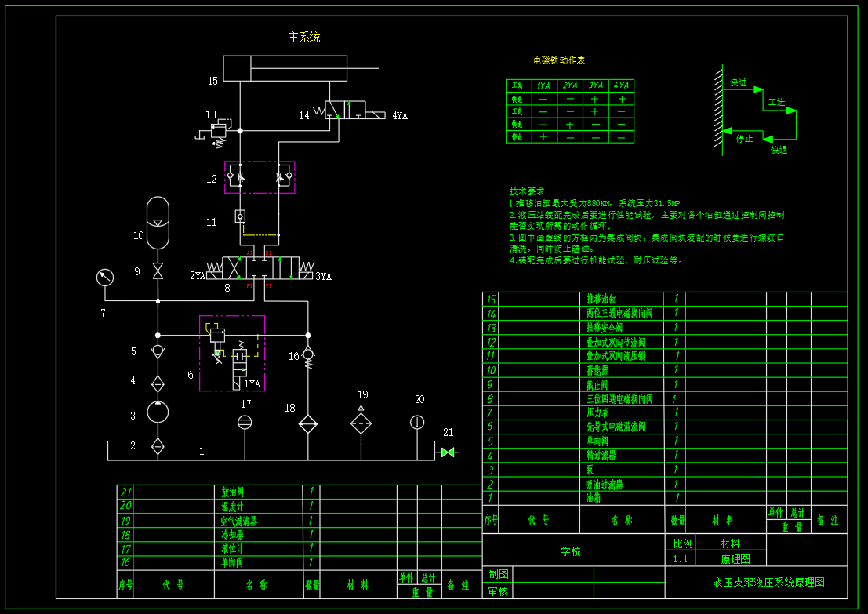The image size is (868, 614).
Task: Select the 停止 arrow in the cycle diagram
Action: coord(743,131)
